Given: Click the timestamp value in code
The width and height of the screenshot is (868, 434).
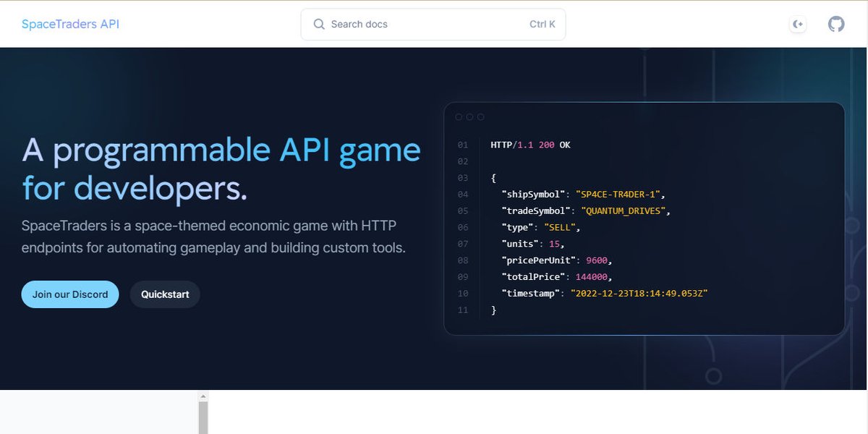Looking at the screenshot, I should click(639, 293).
